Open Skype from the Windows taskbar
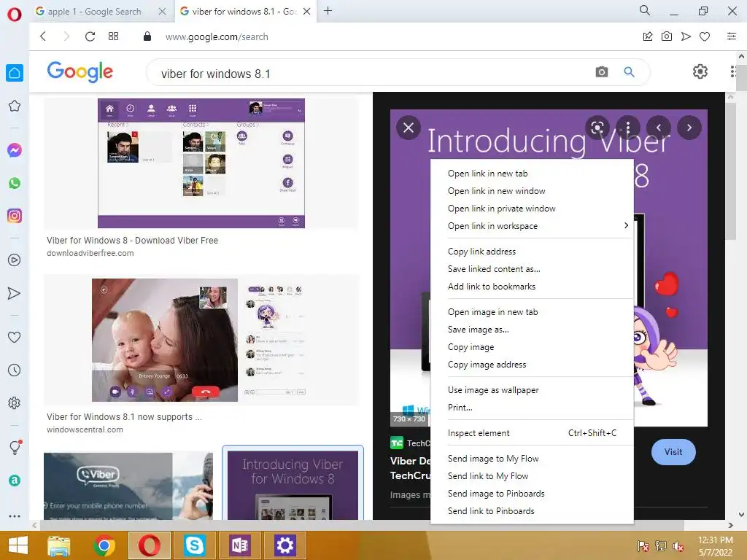The height and width of the screenshot is (560, 747). point(194,545)
